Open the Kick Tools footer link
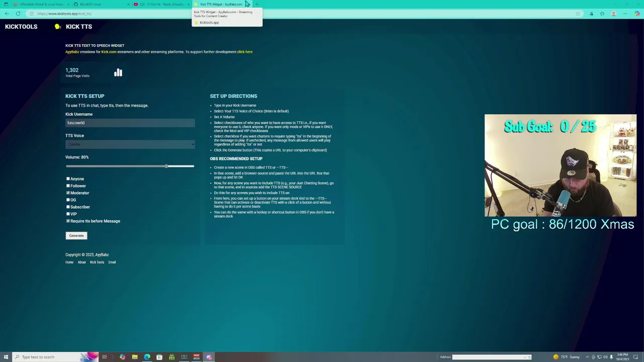This screenshot has width=644, height=362. (x=97, y=262)
